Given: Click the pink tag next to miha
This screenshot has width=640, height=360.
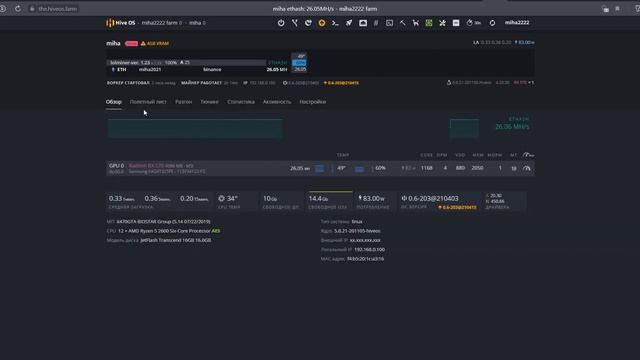Looking at the screenshot, I should pyautogui.click(x=131, y=43).
